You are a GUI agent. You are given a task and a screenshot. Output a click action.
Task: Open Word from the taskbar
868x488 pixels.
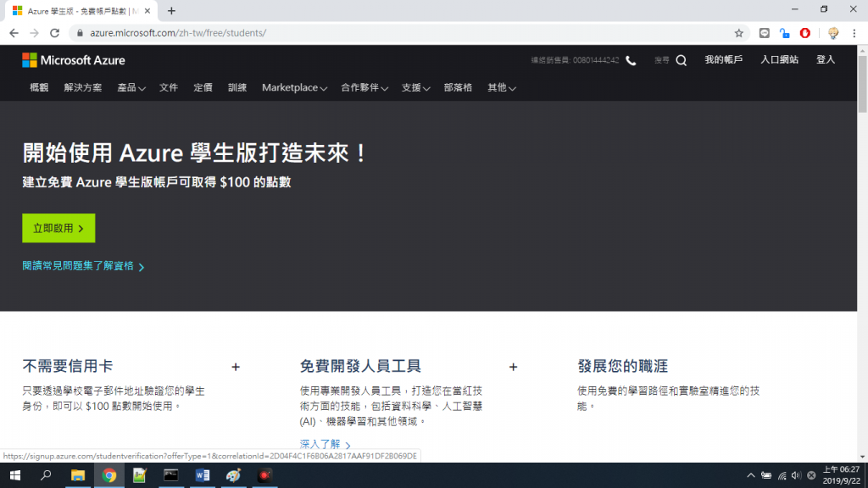coord(202,475)
